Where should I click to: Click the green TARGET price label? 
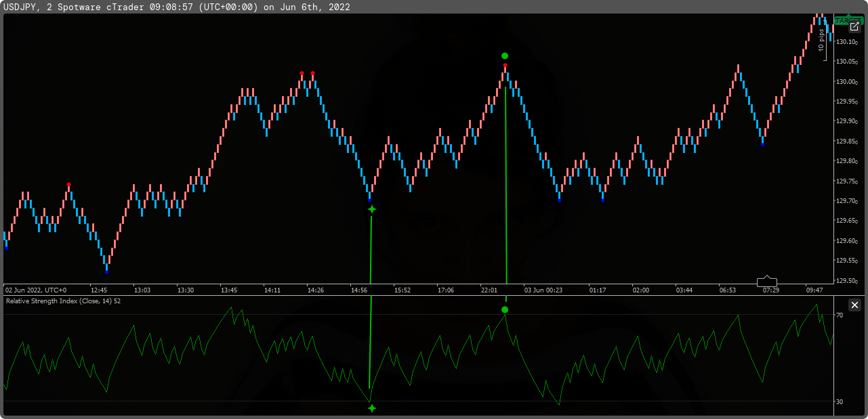click(843, 21)
